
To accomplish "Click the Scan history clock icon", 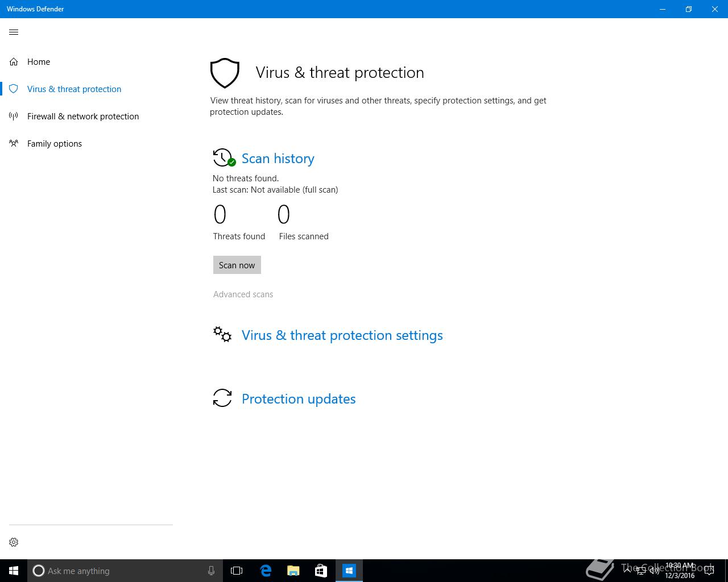I will point(224,157).
